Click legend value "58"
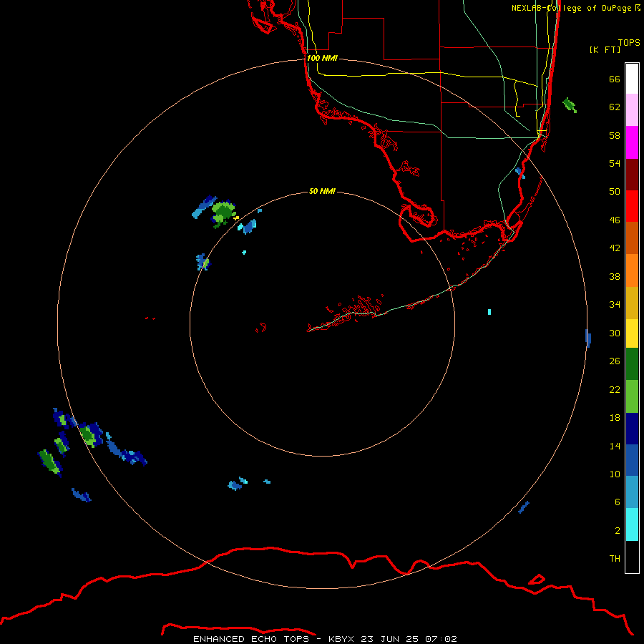The image size is (644, 644). [x=615, y=135]
